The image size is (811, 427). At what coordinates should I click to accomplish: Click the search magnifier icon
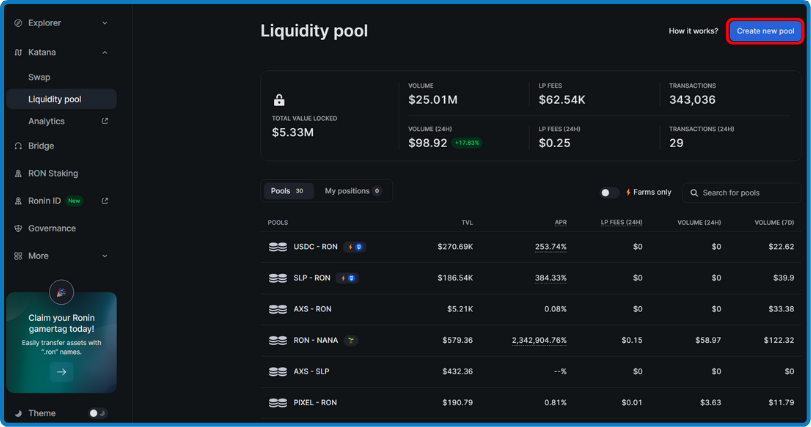pos(694,193)
